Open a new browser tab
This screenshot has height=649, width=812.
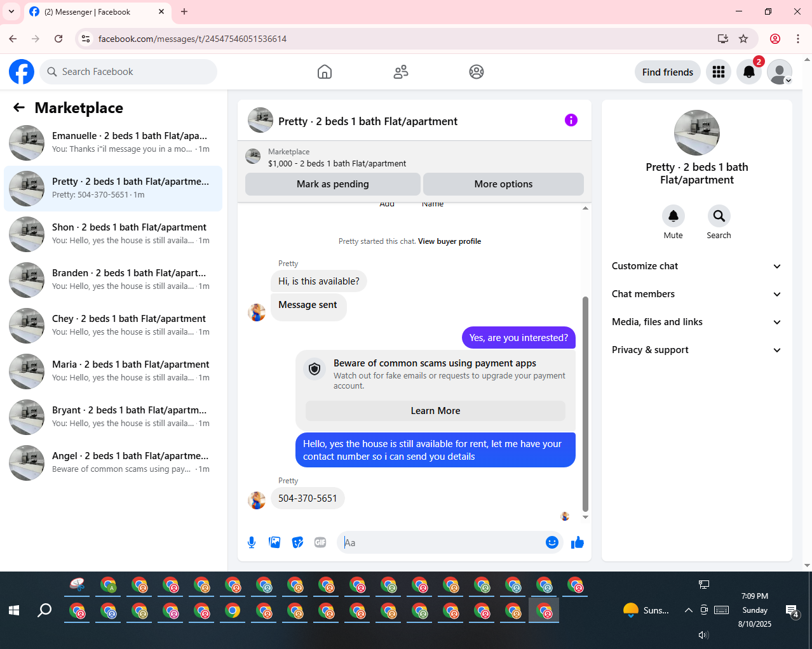(184, 11)
